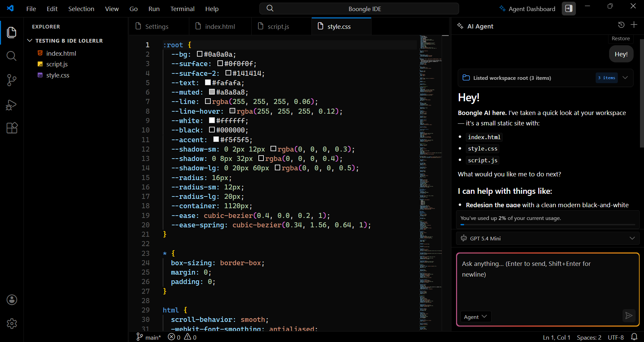Click the index.html file icon in Explorer
644x342 pixels.
point(40,53)
